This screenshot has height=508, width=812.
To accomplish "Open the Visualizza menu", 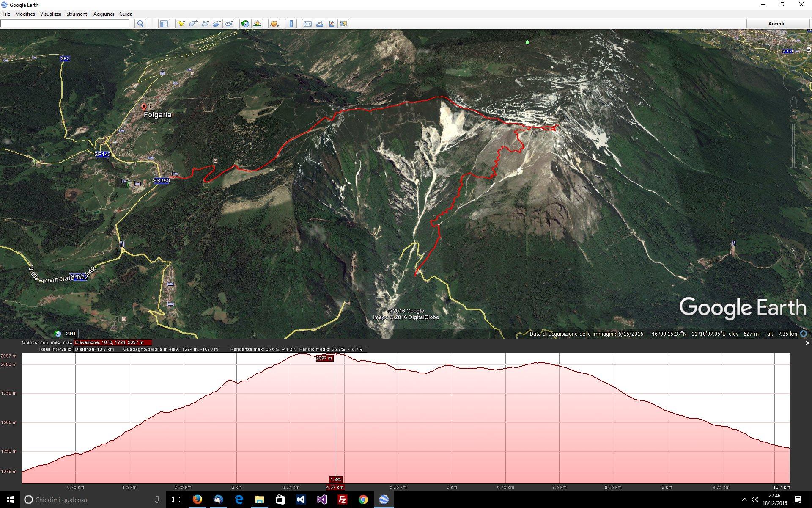I will (x=51, y=14).
